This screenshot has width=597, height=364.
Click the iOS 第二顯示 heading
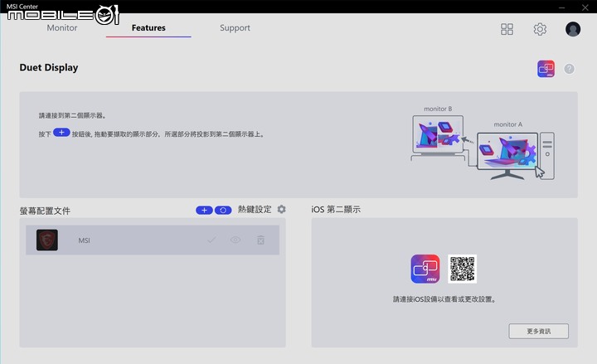coord(336,210)
